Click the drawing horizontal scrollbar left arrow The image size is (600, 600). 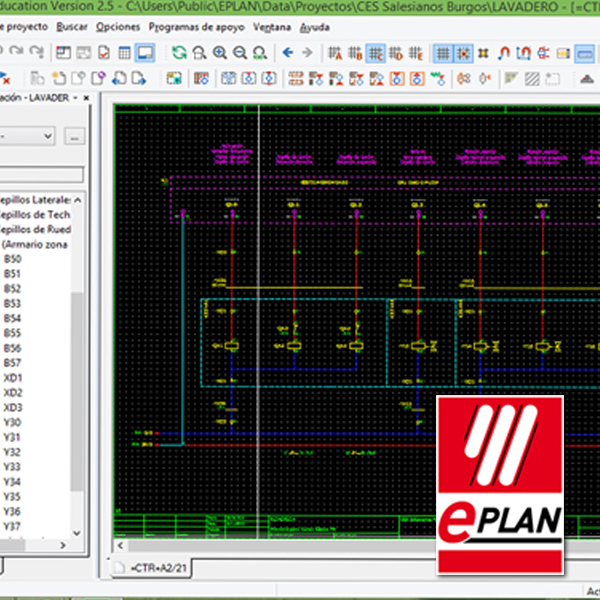pyautogui.click(x=120, y=546)
